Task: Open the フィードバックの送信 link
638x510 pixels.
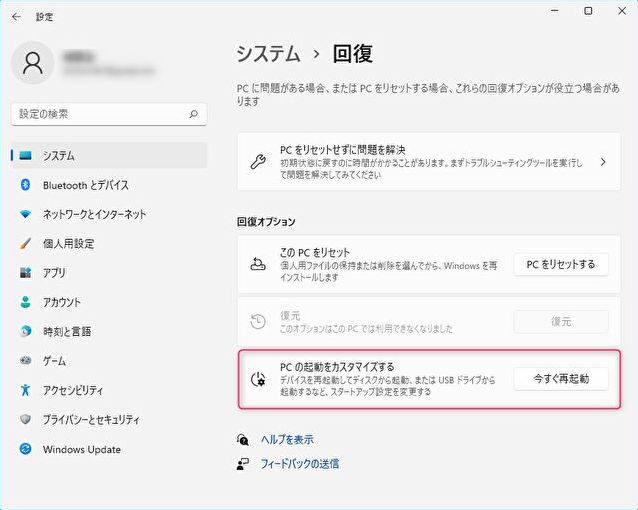Action: (x=300, y=464)
